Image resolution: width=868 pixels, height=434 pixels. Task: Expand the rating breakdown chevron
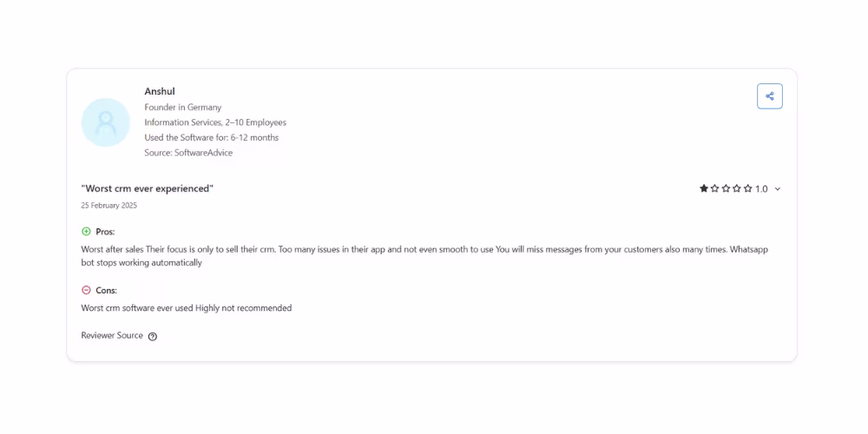777,189
